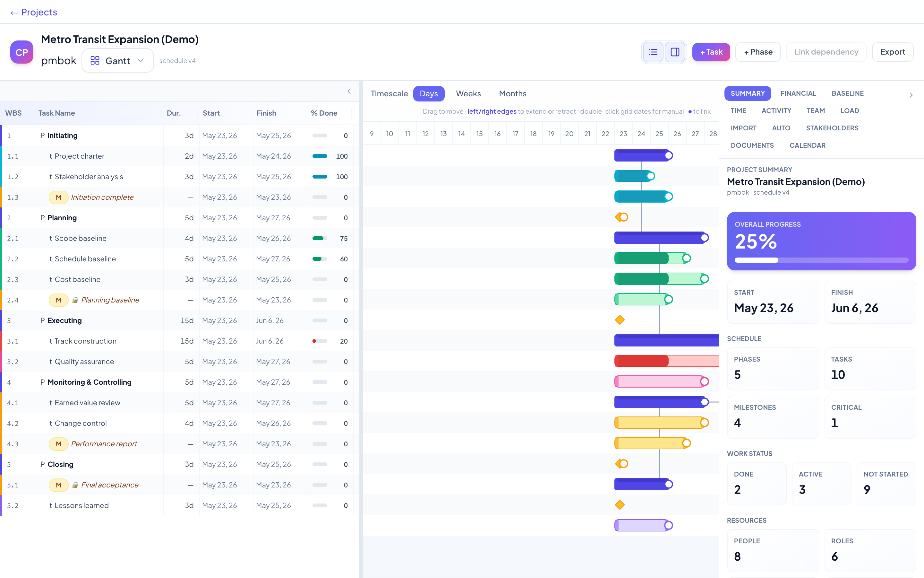Open the LOAD tab
Viewport: 924px width, 578px height.
pyautogui.click(x=850, y=111)
